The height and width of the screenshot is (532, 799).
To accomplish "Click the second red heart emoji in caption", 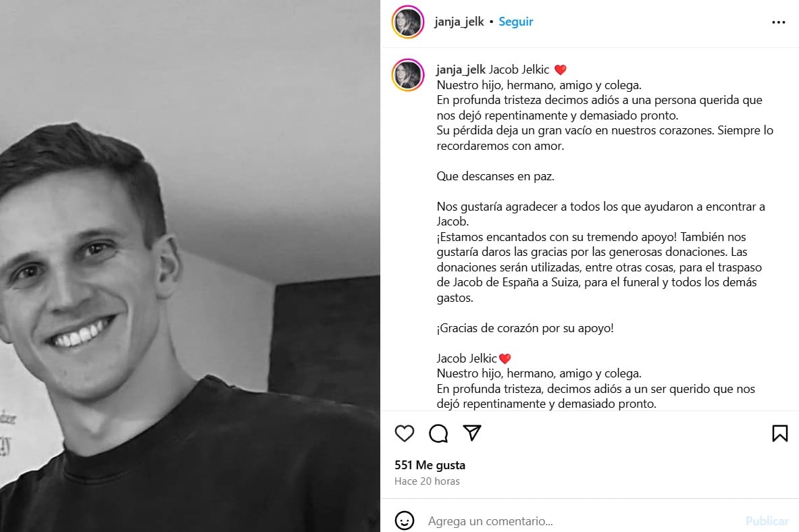I will (505, 358).
